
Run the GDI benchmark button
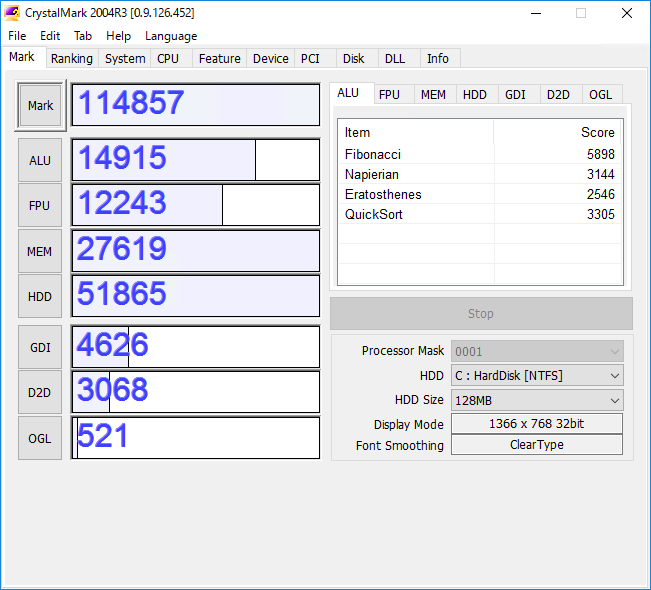(40, 347)
